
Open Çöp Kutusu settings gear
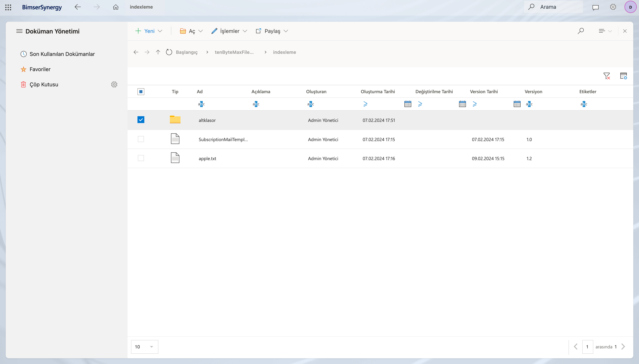(x=114, y=84)
